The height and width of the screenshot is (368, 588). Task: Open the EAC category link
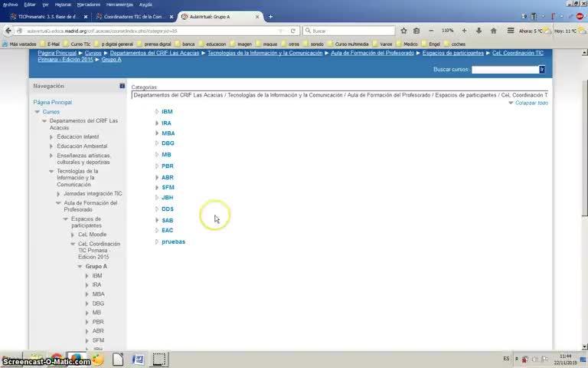point(167,230)
